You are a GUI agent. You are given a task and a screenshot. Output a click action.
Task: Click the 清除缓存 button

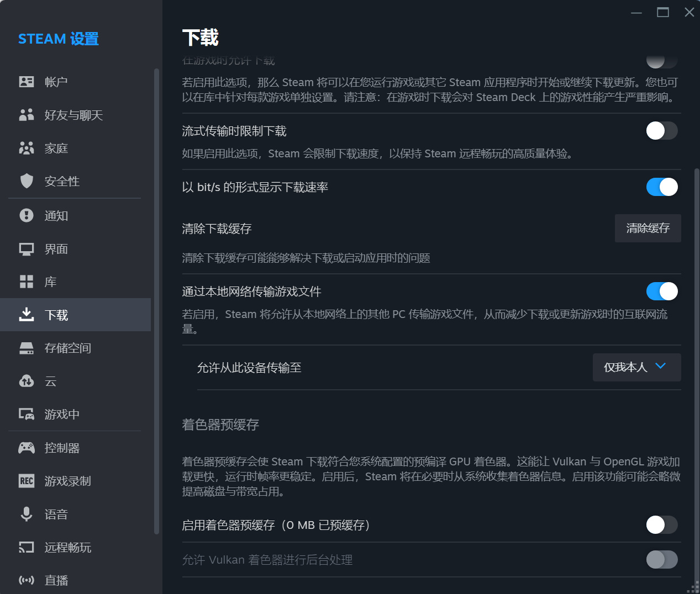click(648, 228)
